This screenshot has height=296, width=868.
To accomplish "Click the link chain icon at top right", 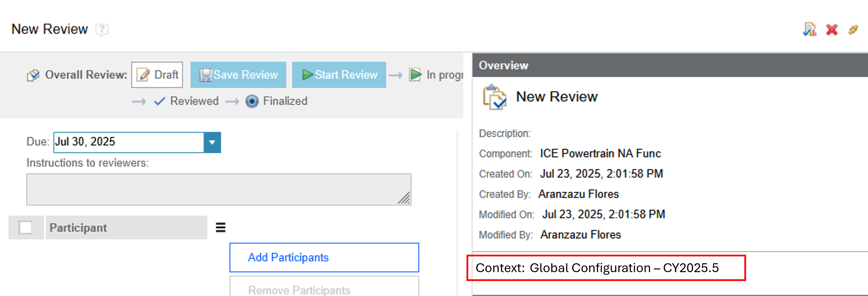I will pos(853,30).
